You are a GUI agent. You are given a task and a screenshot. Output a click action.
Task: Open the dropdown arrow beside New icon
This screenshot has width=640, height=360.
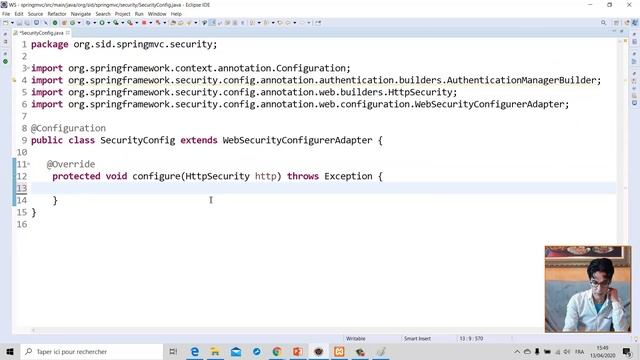tap(12, 23)
